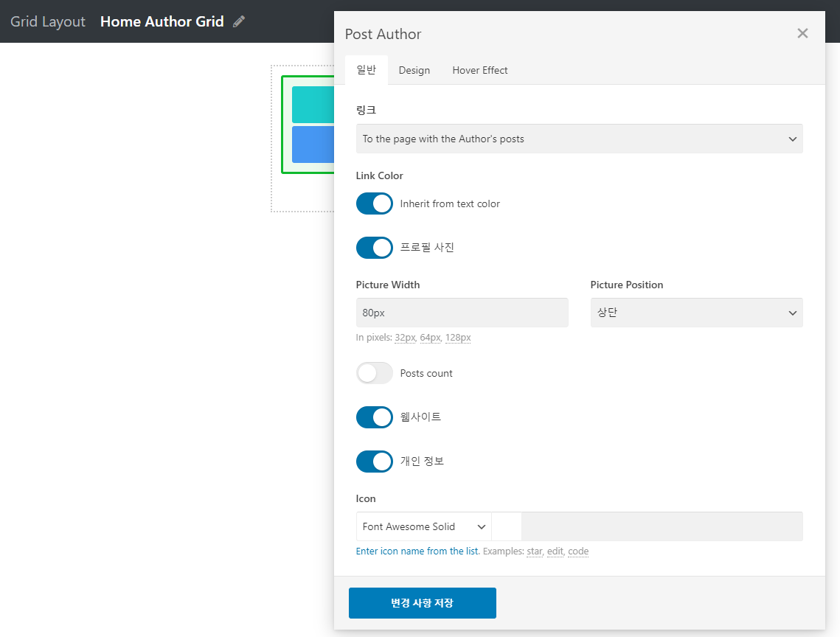Toggle the 프로필 사진 switch
The image size is (840, 637).
pyautogui.click(x=375, y=248)
